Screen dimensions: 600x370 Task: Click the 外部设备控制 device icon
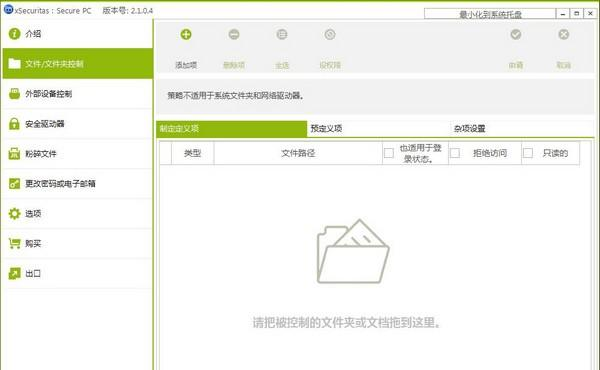pos(15,94)
